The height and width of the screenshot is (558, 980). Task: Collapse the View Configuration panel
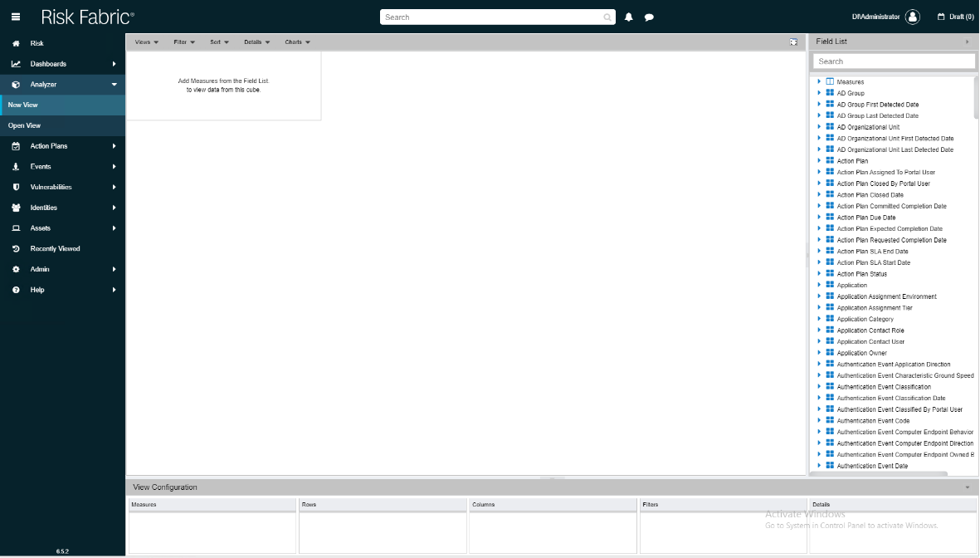[966, 487]
